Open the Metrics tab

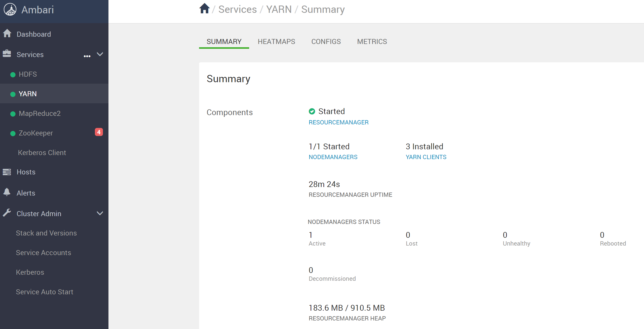(x=372, y=41)
